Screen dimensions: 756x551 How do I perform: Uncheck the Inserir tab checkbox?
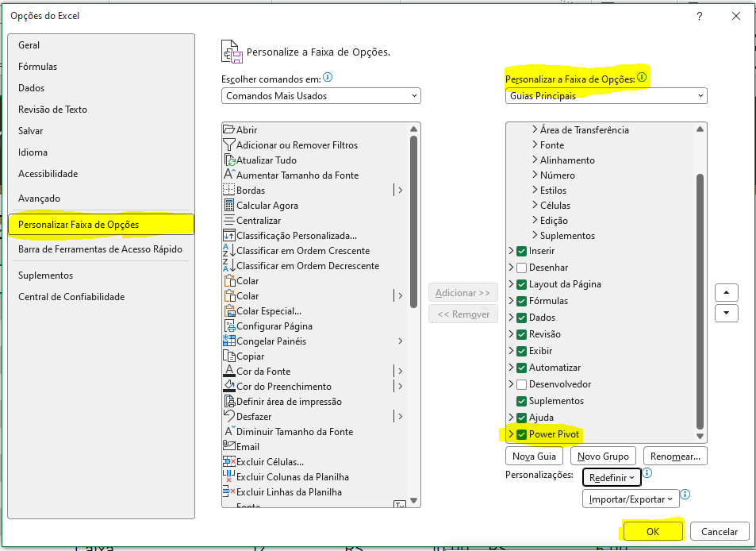(x=521, y=251)
